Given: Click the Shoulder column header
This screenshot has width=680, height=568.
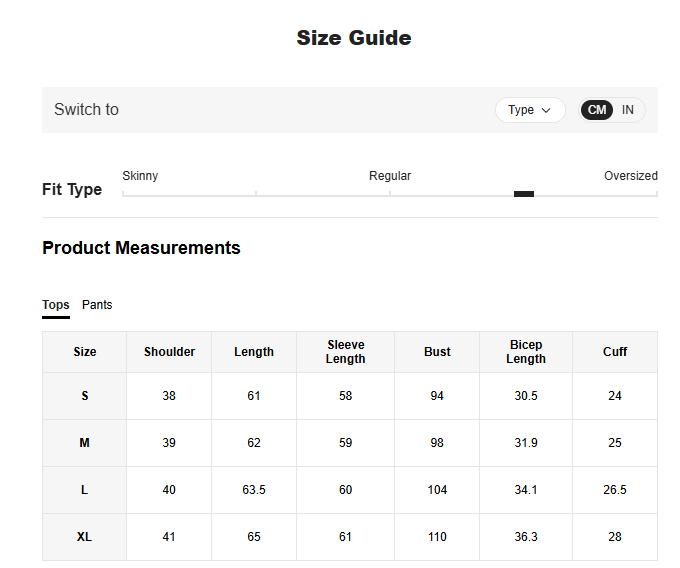Looking at the screenshot, I should 169,352.
